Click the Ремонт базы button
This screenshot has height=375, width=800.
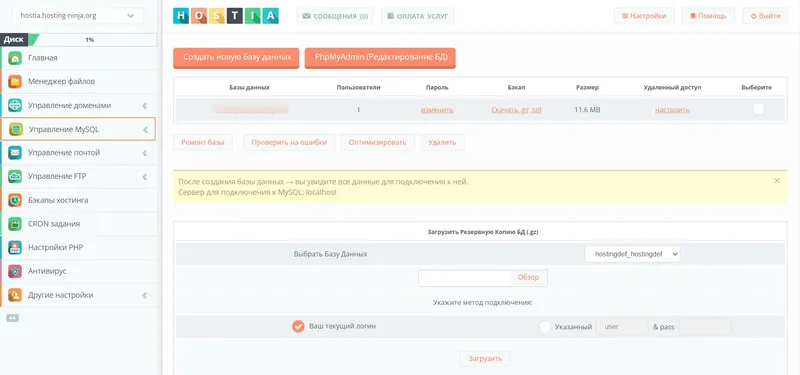[x=203, y=142]
